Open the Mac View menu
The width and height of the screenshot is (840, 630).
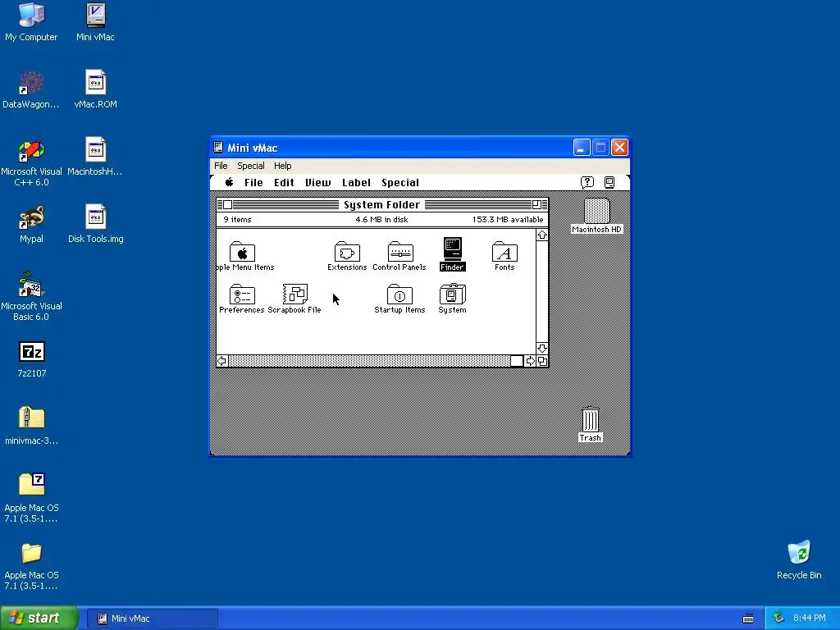point(317,183)
